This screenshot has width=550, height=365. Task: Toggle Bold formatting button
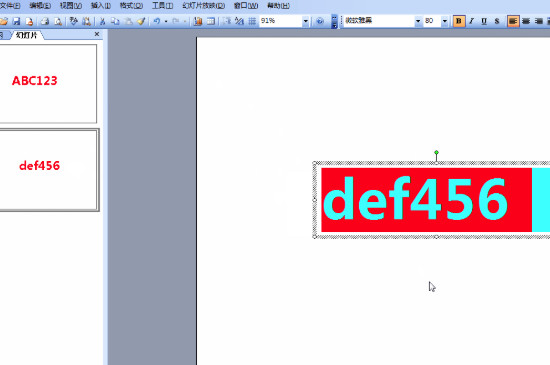tap(458, 21)
